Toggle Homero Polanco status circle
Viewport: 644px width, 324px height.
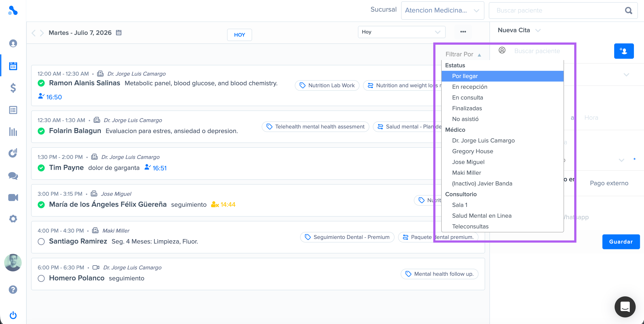41,278
